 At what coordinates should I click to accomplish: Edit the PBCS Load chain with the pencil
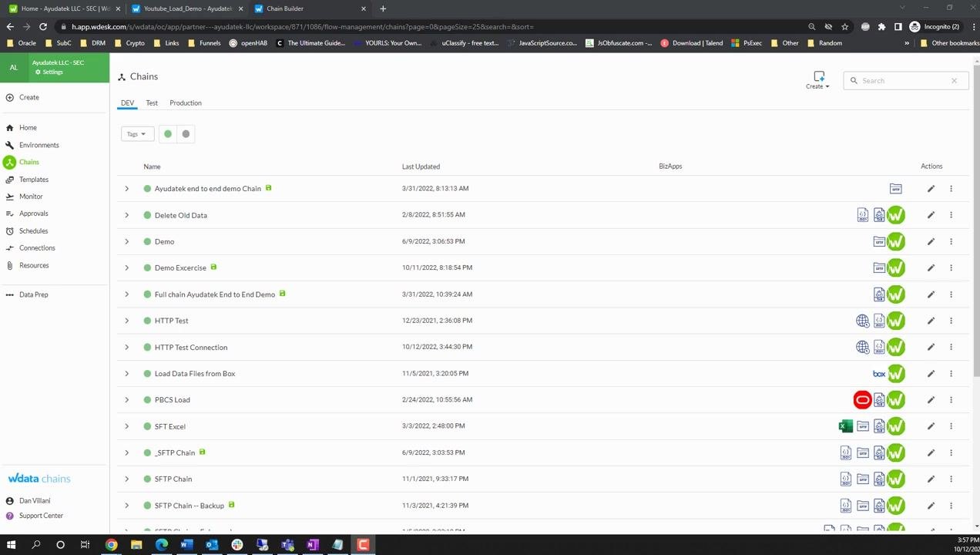[x=931, y=400]
